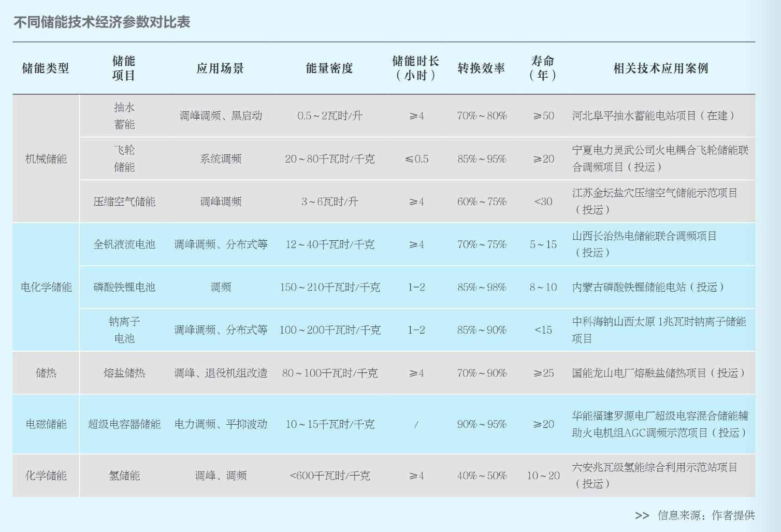Select the 磷酸铁锂电池 project cell
Image resolution: width=781 pixels, height=532 pixels.
[124, 287]
